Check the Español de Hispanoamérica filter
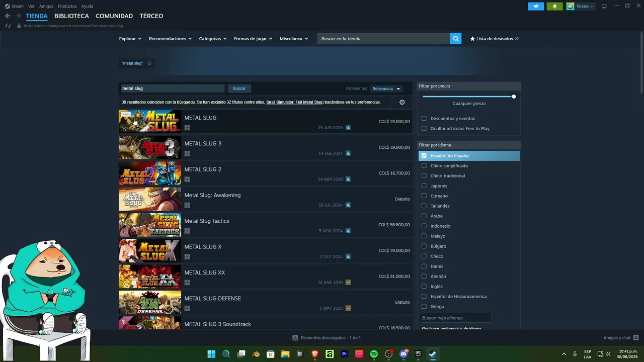This screenshot has width=644, height=362. click(424, 297)
